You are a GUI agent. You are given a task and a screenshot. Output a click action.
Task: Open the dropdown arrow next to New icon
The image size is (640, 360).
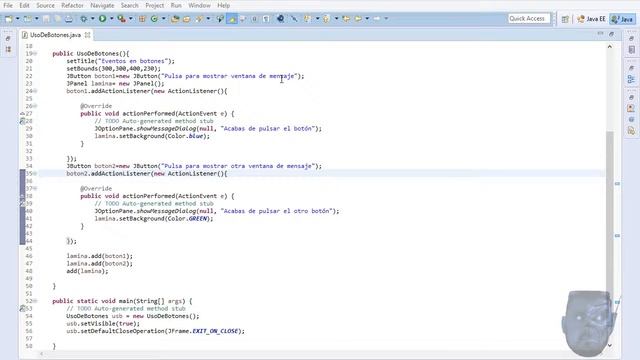coord(18,19)
